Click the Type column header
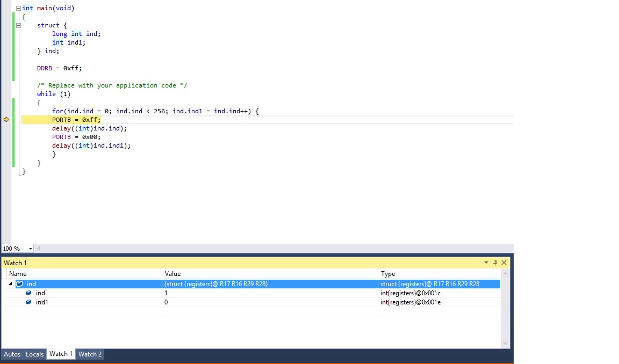Image resolution: width=619 pixels, height=364 pixels. click(x=439, y=274)
